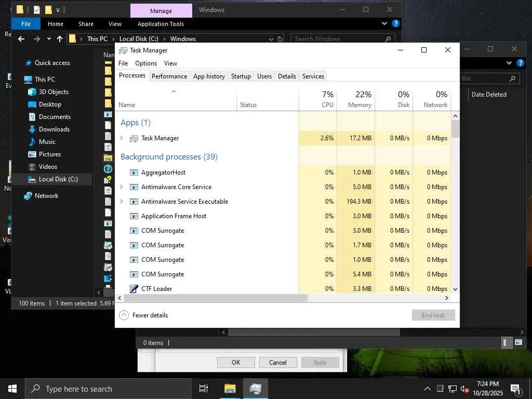Click the End task button
Viewport: 532px width, 399px height.
pos(433,315)
